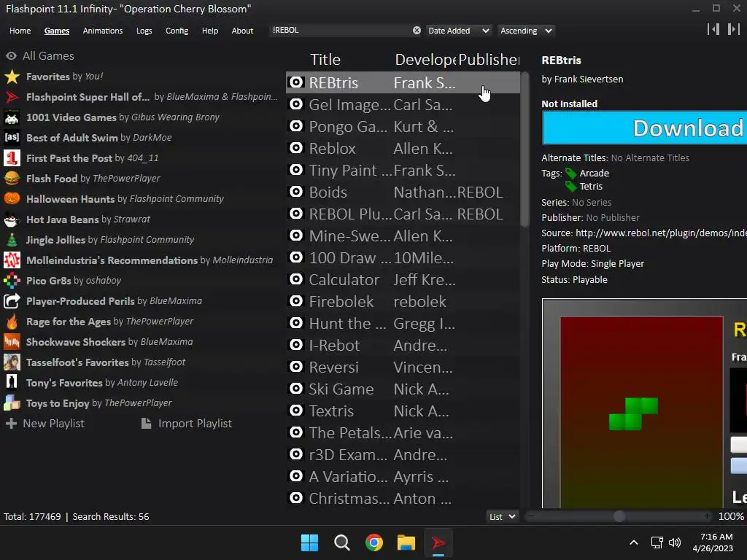Open the Config tab
Image resolution: width=747 pixels, height=560 pixels.
177,31
